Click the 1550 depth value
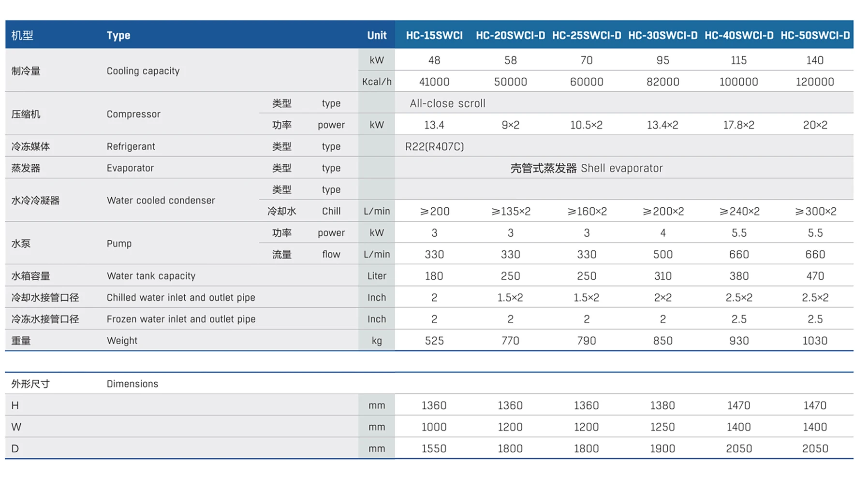 pyautogui.click(x=434, y=449)
